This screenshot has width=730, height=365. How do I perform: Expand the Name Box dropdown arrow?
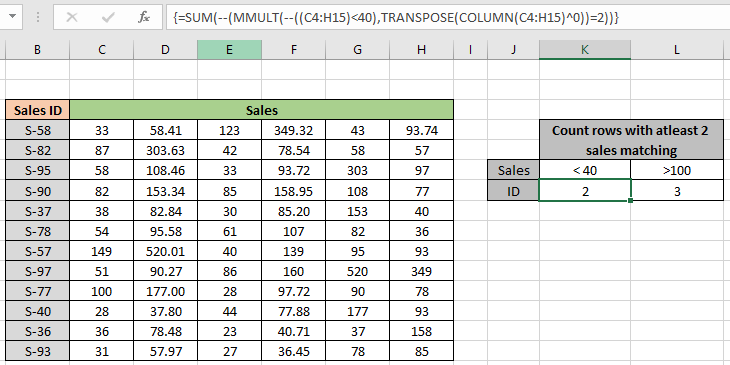tap(12, 17)
